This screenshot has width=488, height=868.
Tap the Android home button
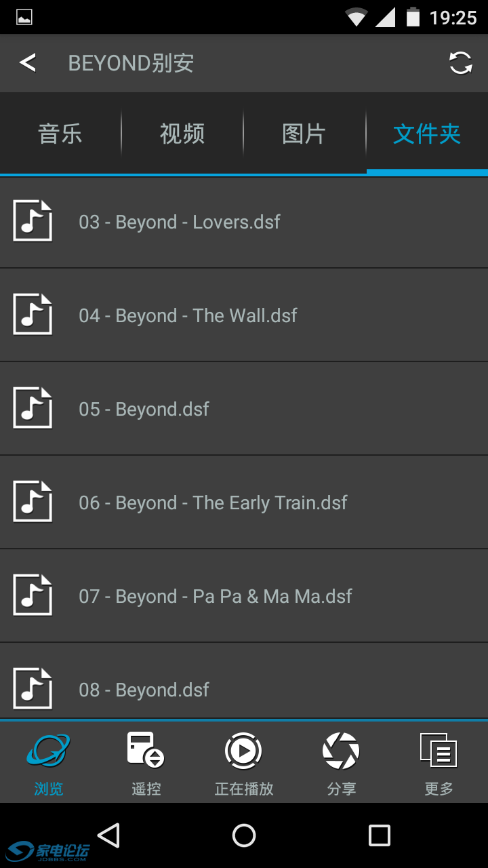click(244, 835)
